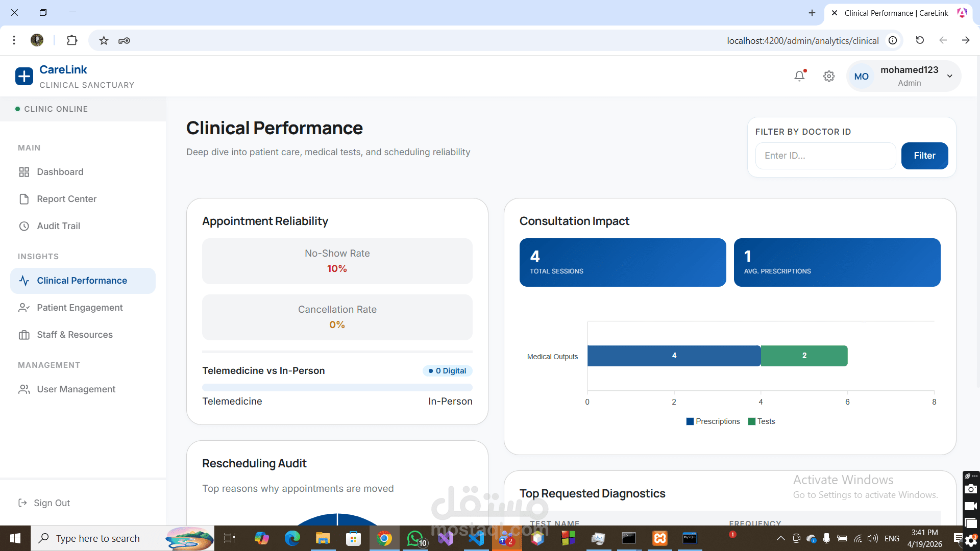Viewport: 980px width, 551px height.
Task: Open the settings gear icon
Action: point(829,76)
